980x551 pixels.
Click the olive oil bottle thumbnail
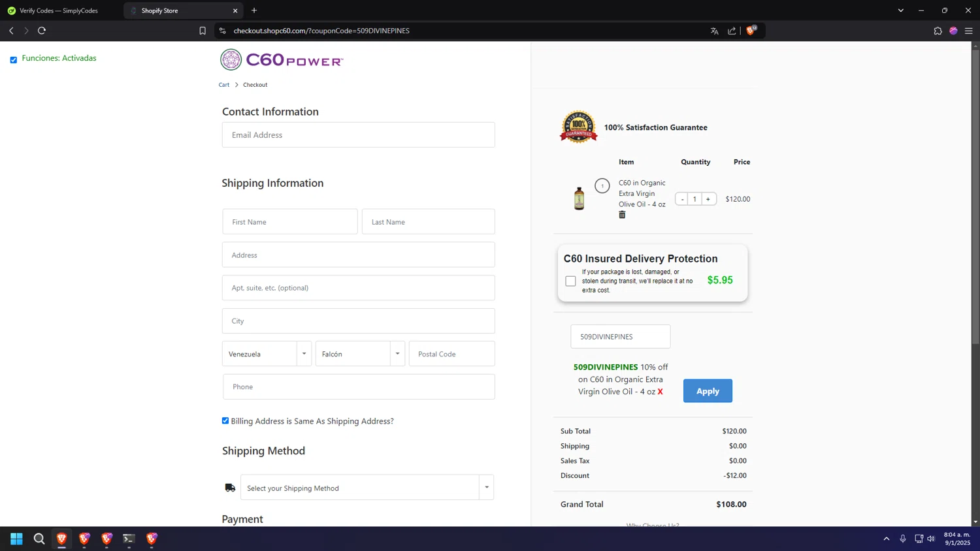pos(579,198)
